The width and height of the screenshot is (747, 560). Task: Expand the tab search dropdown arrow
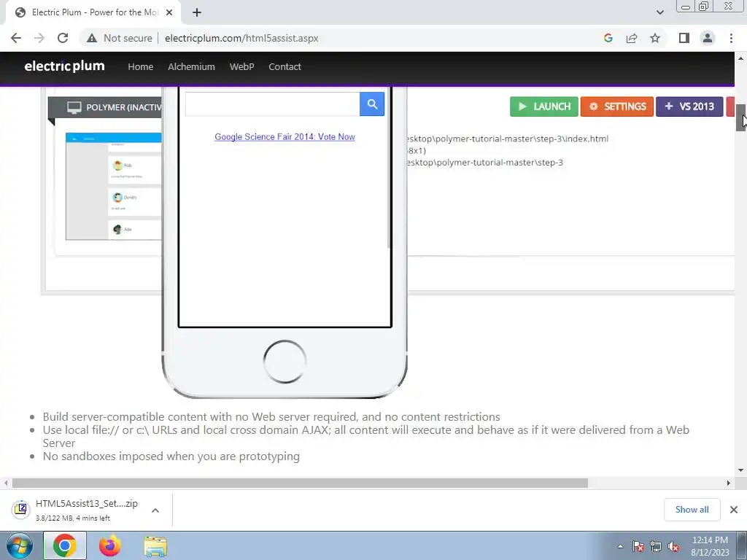pos(659,12)
